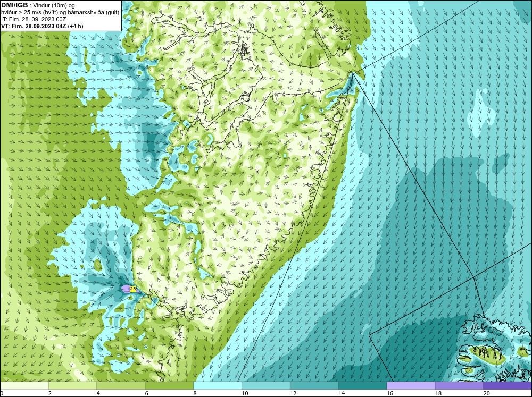Click the purple high-wind patch by the 25 marker
The height and width of the screenshot is (397, 532).
[126, 289]
